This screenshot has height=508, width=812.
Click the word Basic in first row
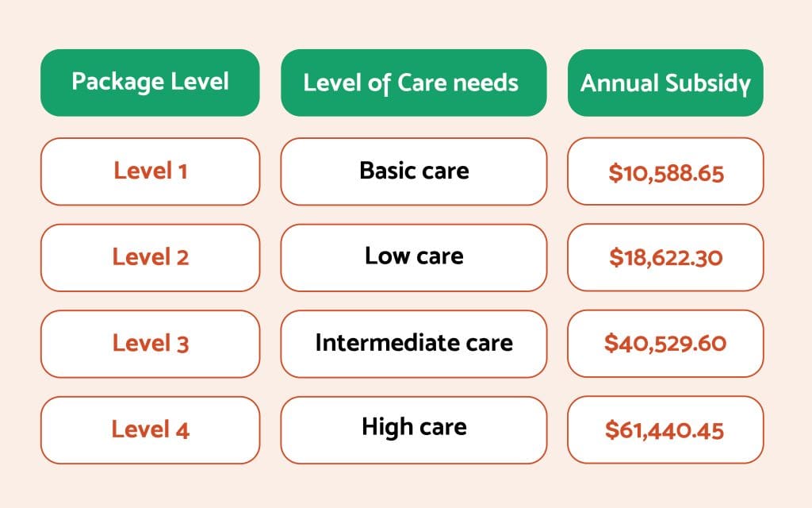coord(386,171)
